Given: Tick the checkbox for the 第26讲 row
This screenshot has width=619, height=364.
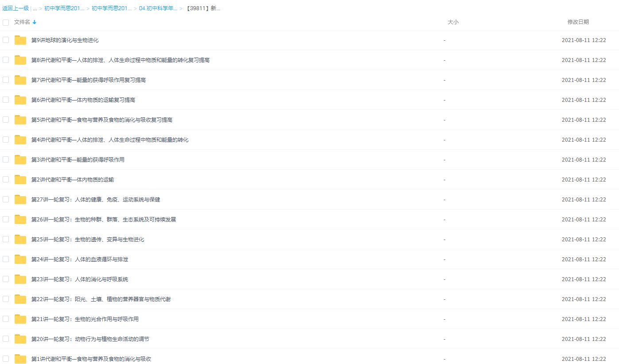Looking at the screenshot, I should click(5, 219).
